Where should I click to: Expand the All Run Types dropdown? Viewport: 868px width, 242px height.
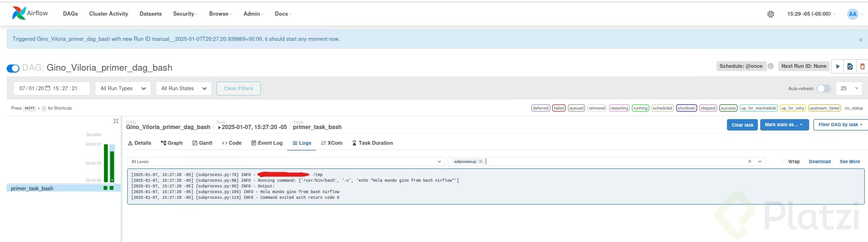click(x=123, y=88)
